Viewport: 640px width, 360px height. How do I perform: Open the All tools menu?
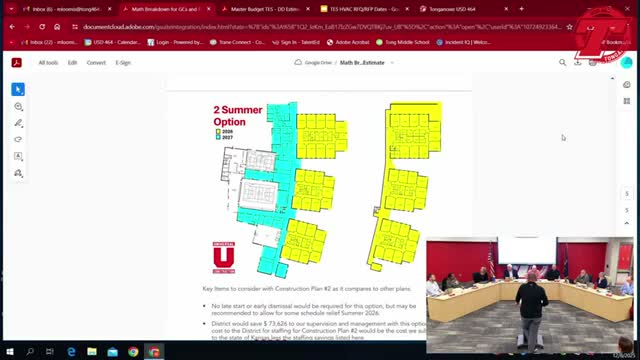pyautogui.click(x=48, y=63)
